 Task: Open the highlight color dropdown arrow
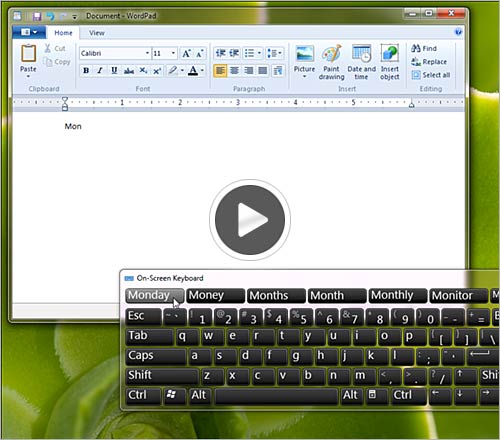[182, 71]
